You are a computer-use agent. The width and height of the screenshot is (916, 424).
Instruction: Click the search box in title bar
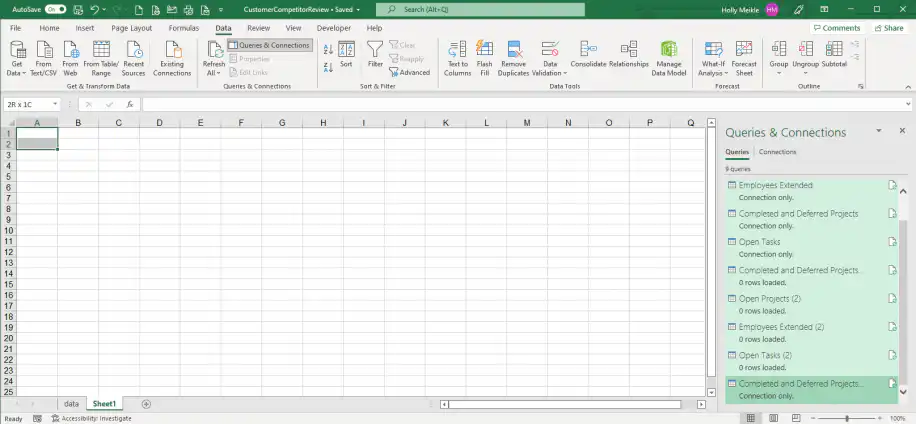[480, 9]
